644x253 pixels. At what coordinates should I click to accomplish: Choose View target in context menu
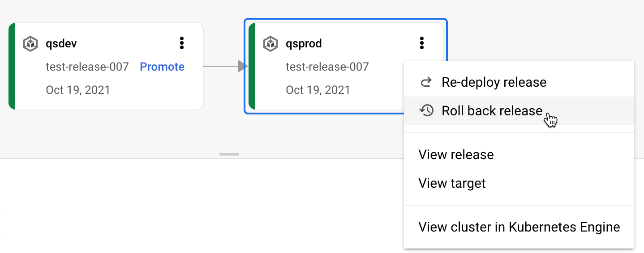coord(452,183)
